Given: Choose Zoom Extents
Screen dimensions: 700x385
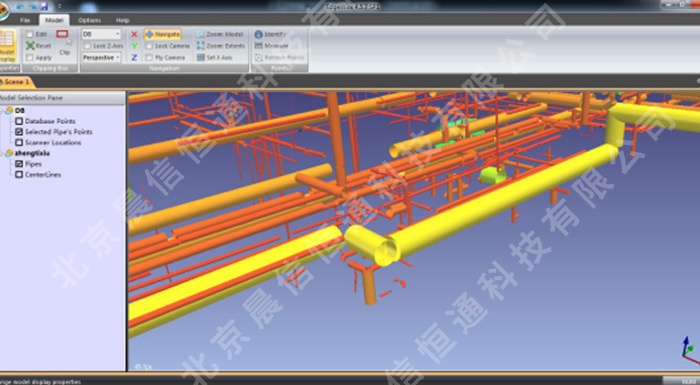Looking at the screenshot, I should coord(221,46).
